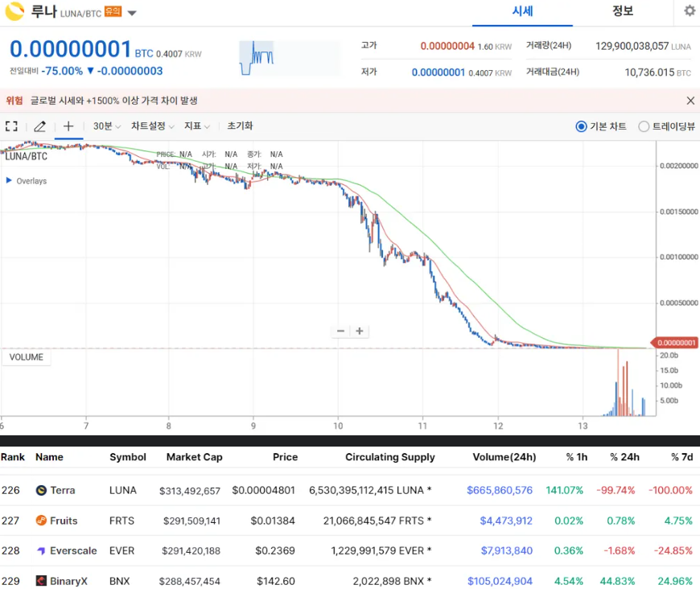Toggle fullscreen chart mode icon

(11, 126)
